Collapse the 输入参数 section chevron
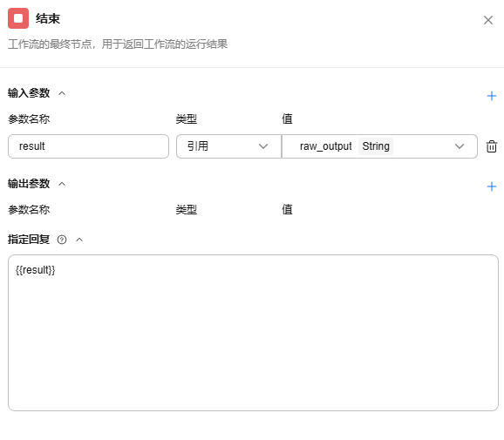Viewport: 504px width, 440px height. (62, 93)
